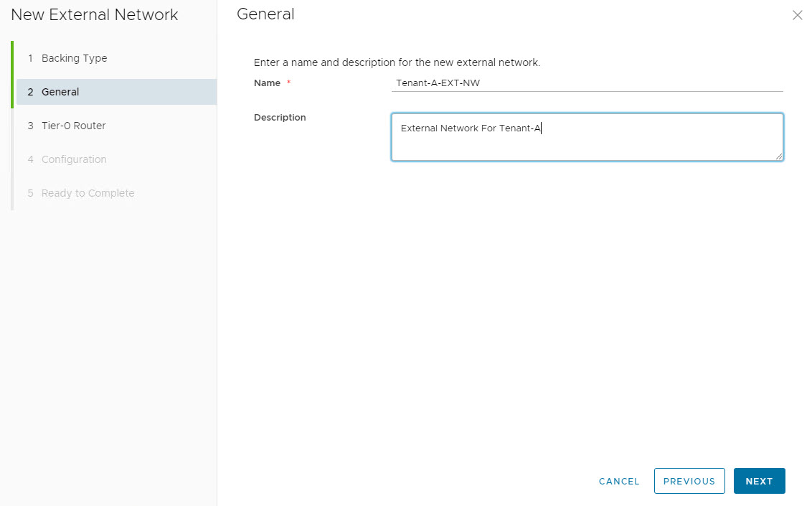Focus the Name input field

[587, 83]
